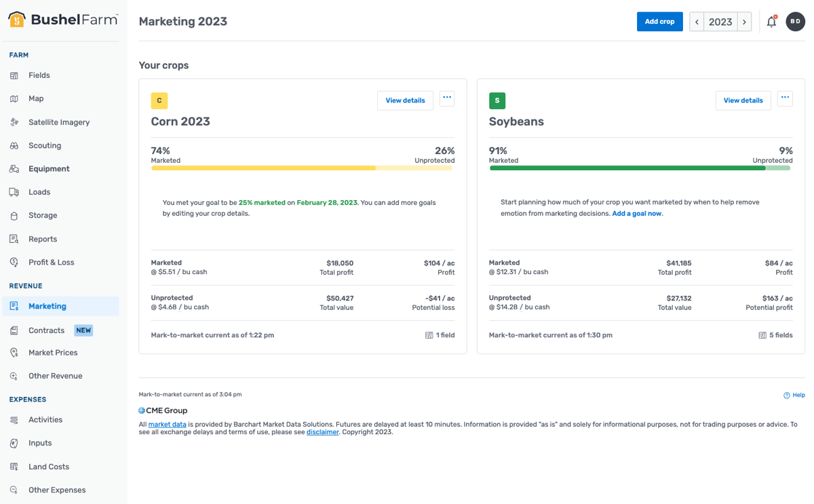Open the Fields section
The height and width of the screenshot is (504, 814).
click(39, 75)
